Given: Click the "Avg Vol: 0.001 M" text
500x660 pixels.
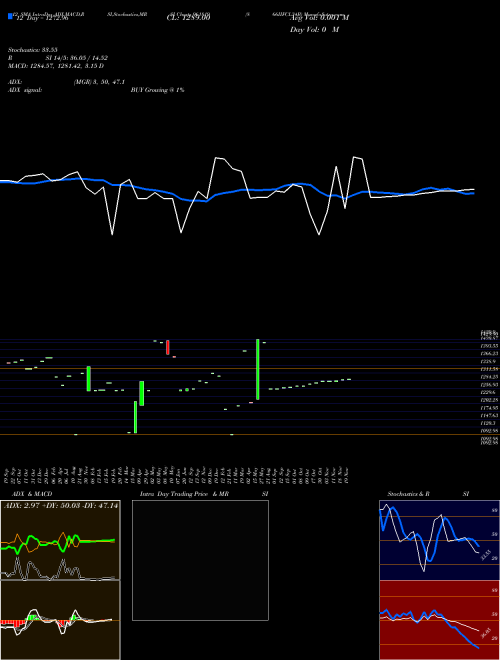Looking at the screenshot, I should coord(319,18).
